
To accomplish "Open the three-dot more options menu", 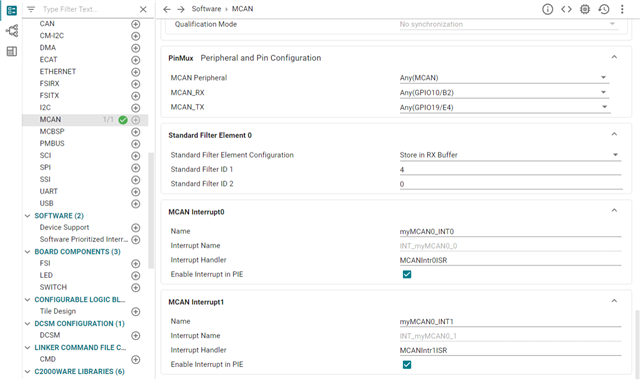I will tap(622, 9).
